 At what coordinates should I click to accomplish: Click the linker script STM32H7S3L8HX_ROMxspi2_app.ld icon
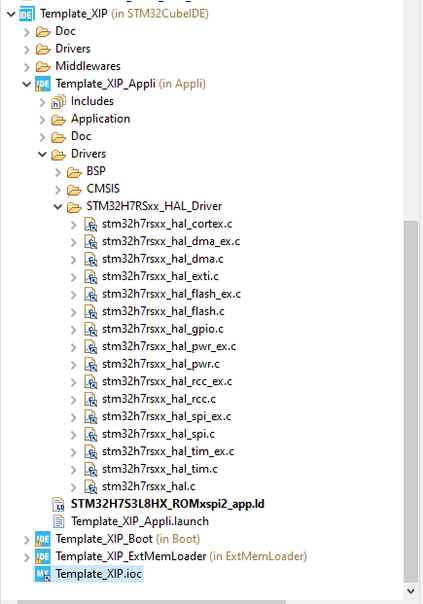click(59, 504)
